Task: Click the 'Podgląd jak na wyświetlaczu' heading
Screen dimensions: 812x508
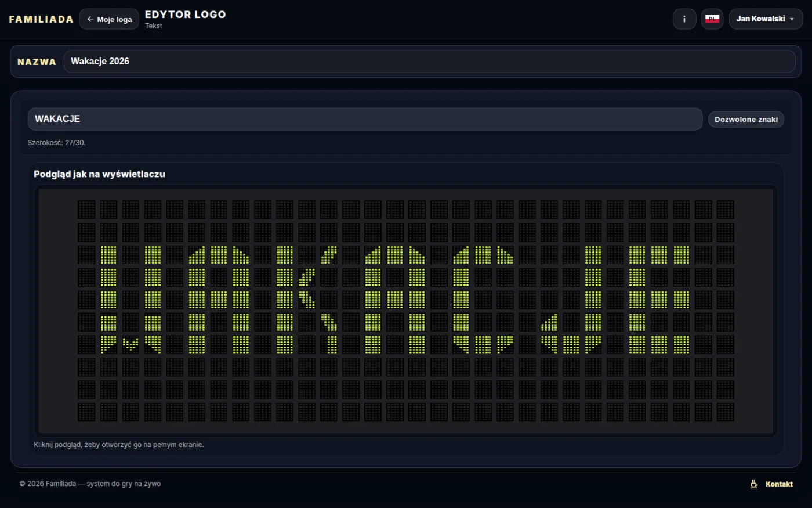Action: 99,174
